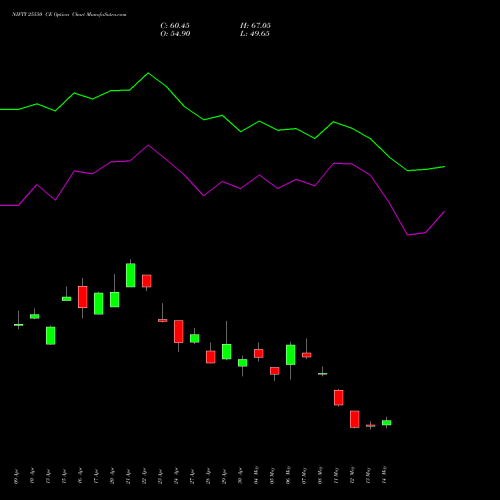Click the '13 Apr' date axis label
Viewport: 500px width, 500px height.
pyautogui.click(x=48, y=477)
